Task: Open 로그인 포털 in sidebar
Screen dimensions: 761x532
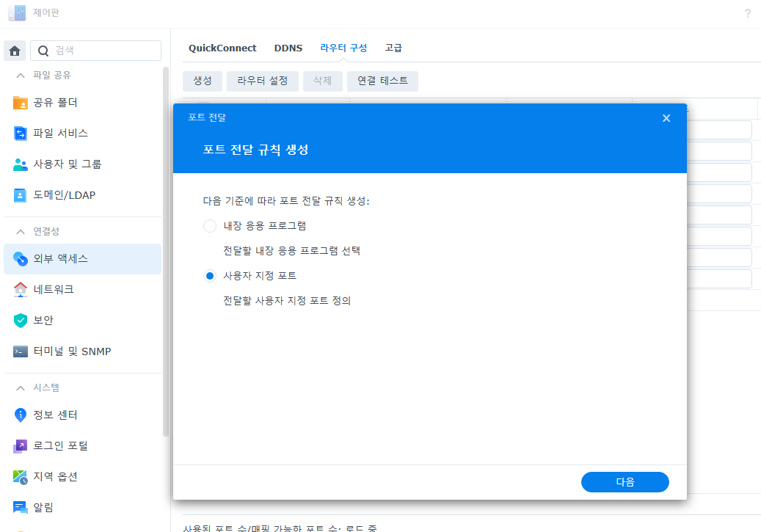Action: (x=82, y=445)
